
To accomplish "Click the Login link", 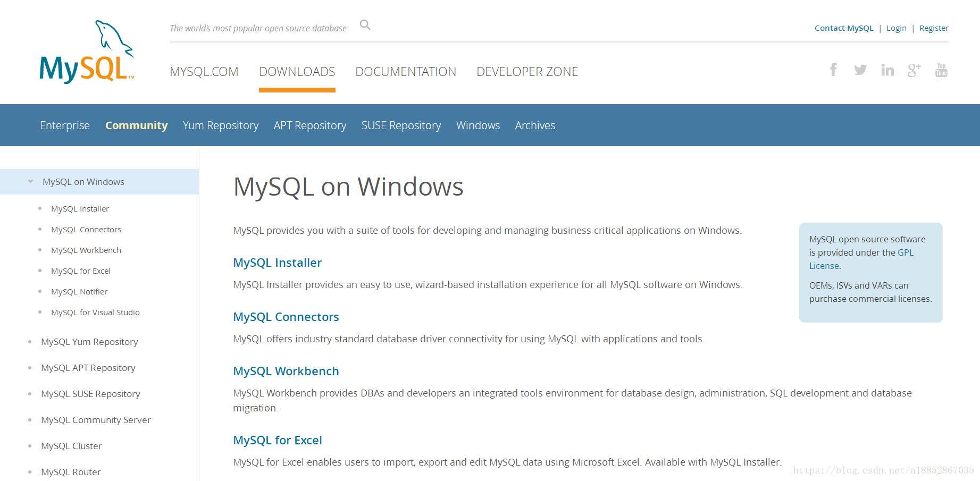I will coord(897,28).
